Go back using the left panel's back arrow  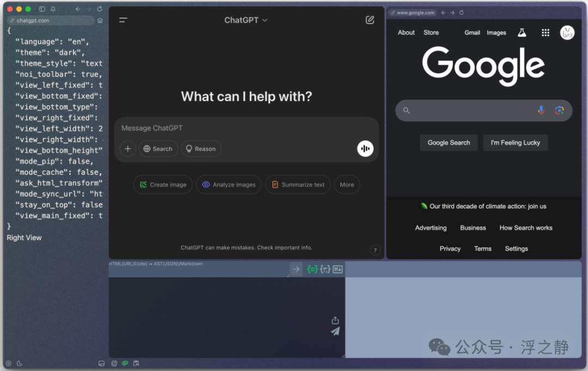coord(78,9)
